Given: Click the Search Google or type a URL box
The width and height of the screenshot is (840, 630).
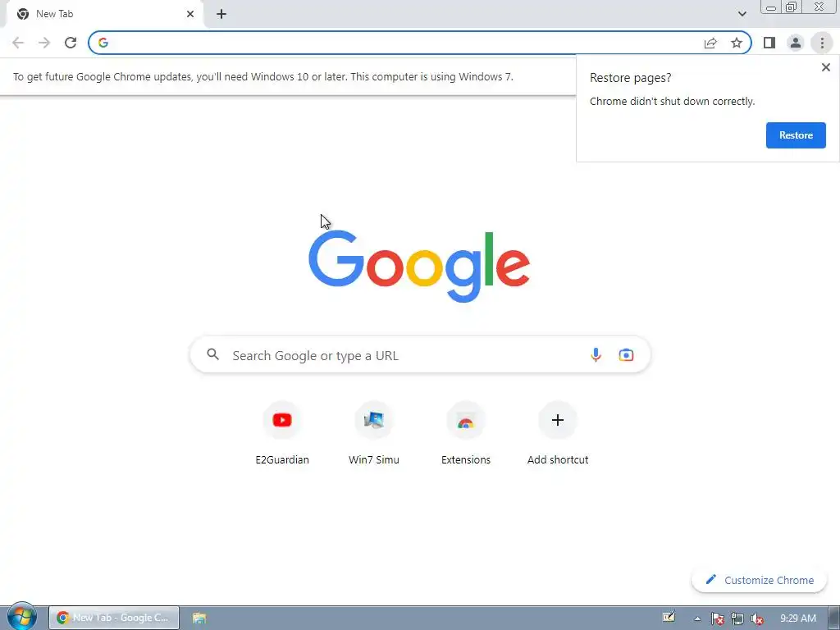Looking at the screenshot, I should (x=420, y=354).
